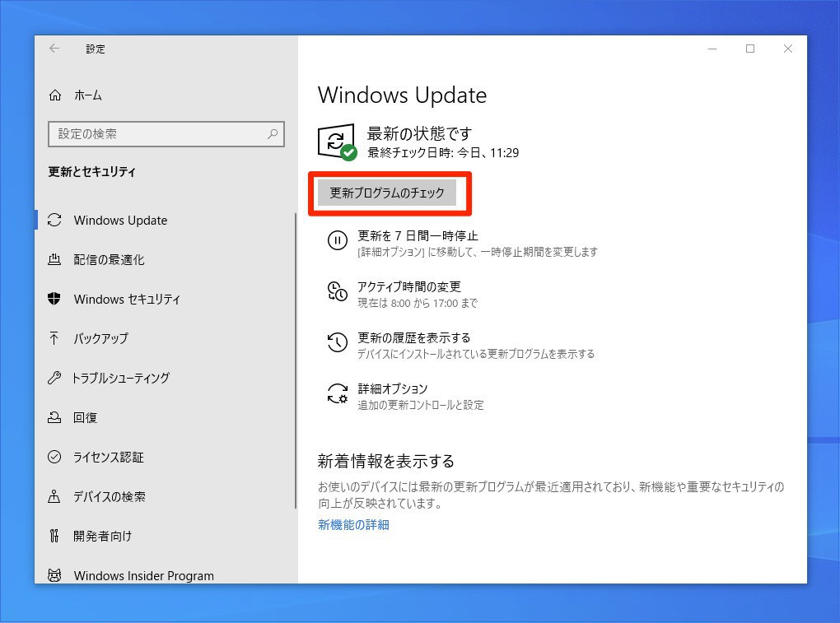
Task: Click the 設定の検索 input field
Action: point(166,134)
